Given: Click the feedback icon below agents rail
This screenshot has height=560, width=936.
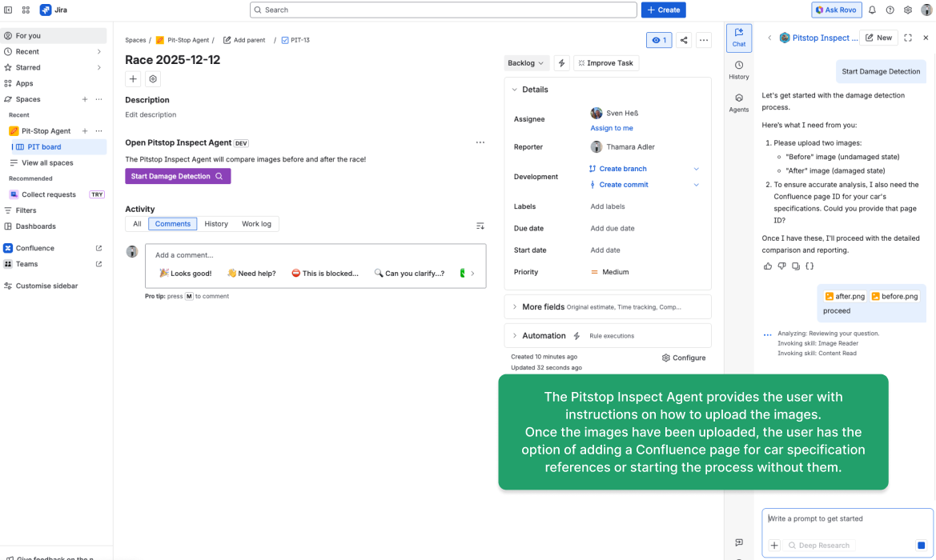Looking at the screenshot, I should (x=739, y=542).
